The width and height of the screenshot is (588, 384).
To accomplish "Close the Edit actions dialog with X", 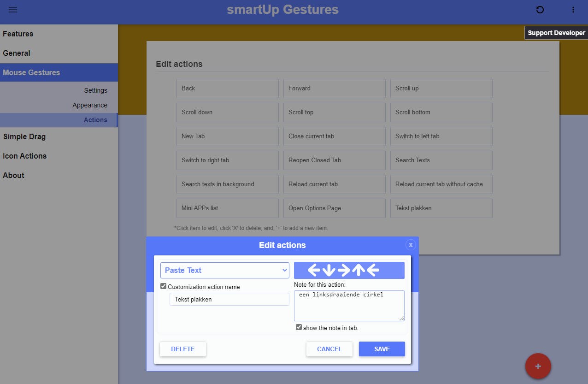I will [411, 245].
